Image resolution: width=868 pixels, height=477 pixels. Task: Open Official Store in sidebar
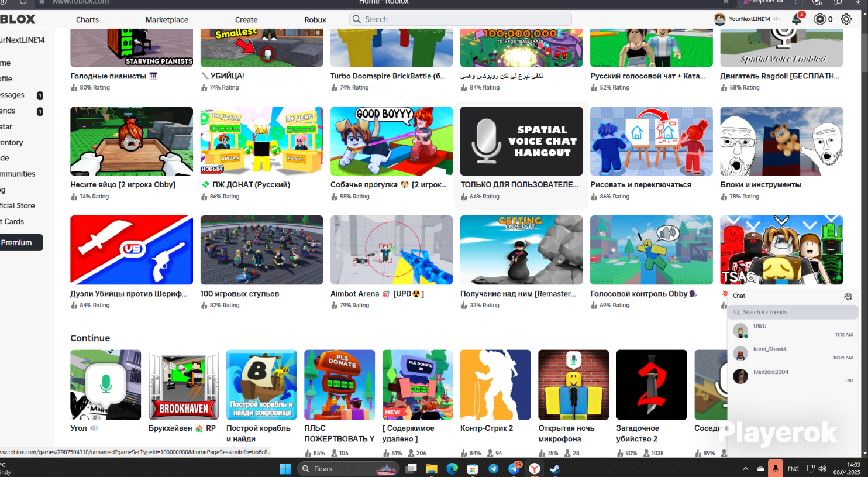tap(18, 206)
